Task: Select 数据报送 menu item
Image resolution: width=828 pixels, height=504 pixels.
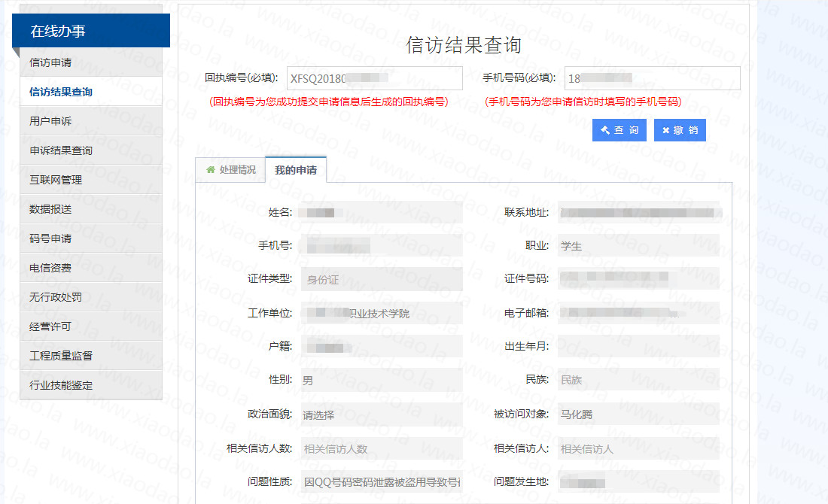Action: (91, 209)
